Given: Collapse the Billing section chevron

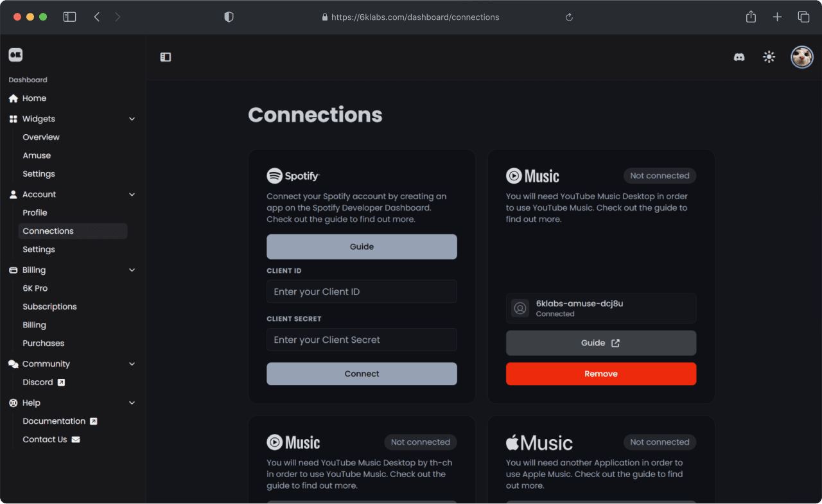Looking at the screenshot, I should point(132,270).
